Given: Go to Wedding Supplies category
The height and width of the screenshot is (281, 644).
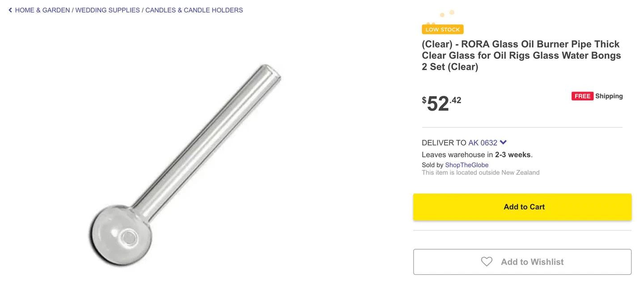Looking at the screenshot, I should click(107, 10).
